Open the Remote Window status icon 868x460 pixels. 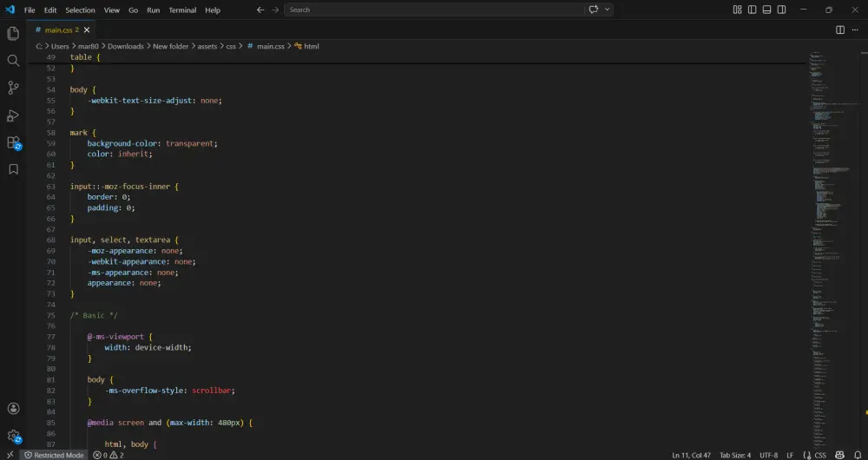(10, 455)
